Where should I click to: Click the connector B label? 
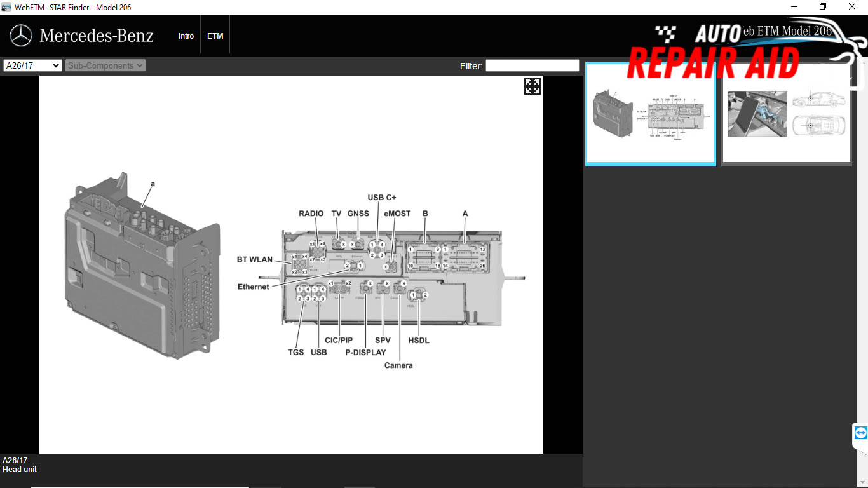pos(426,213)
